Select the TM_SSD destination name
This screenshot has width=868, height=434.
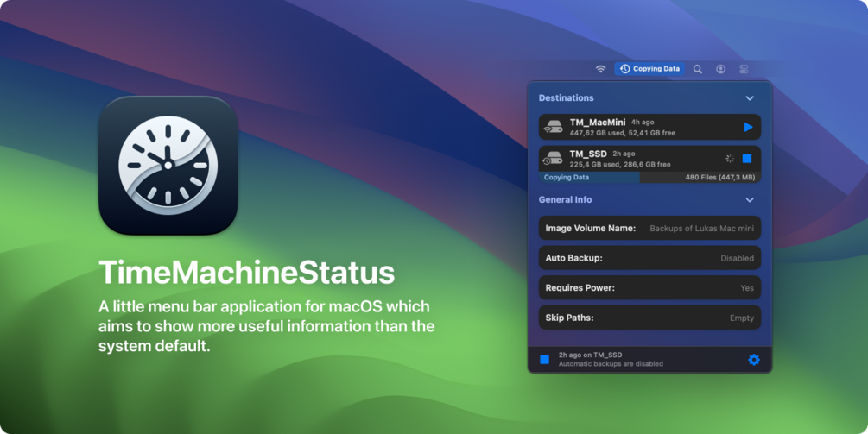588,154
